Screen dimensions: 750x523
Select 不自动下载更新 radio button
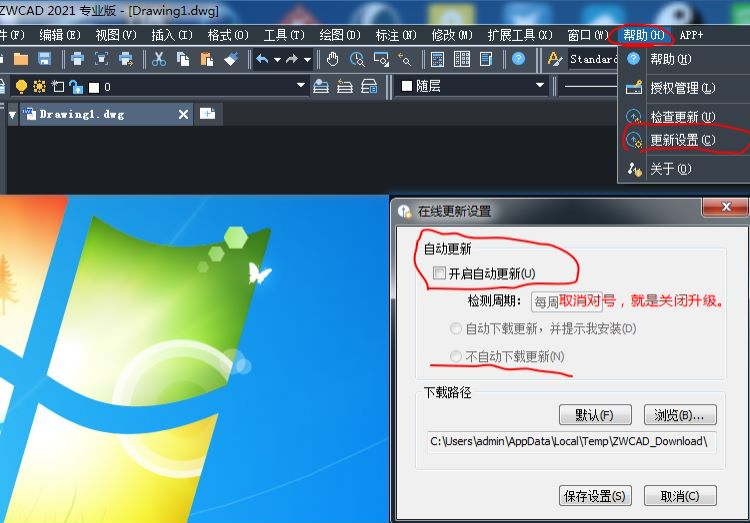point(456,356)
